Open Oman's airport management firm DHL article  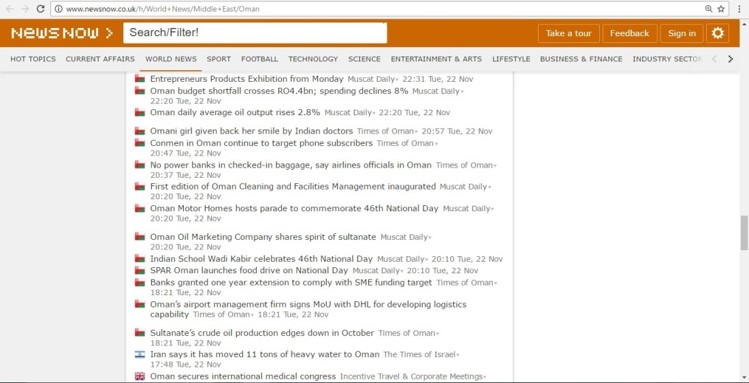308,309
